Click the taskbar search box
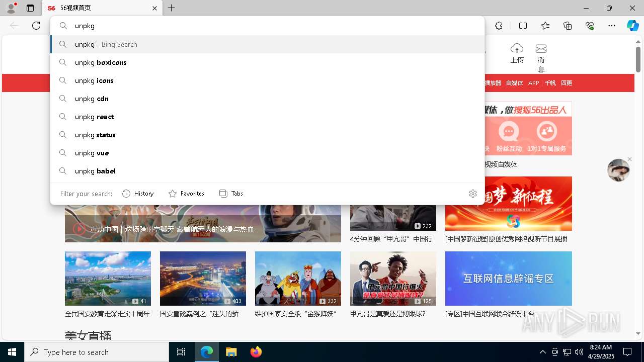 click(x=97, y=352)
